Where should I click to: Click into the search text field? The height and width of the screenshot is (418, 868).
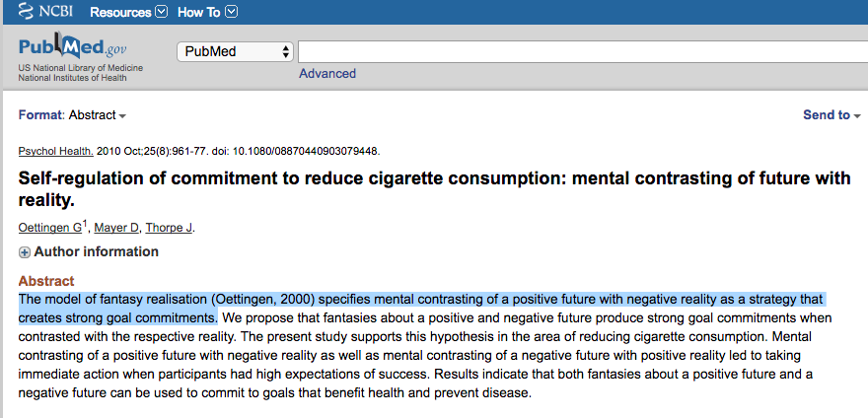click(x=582, y=51)
